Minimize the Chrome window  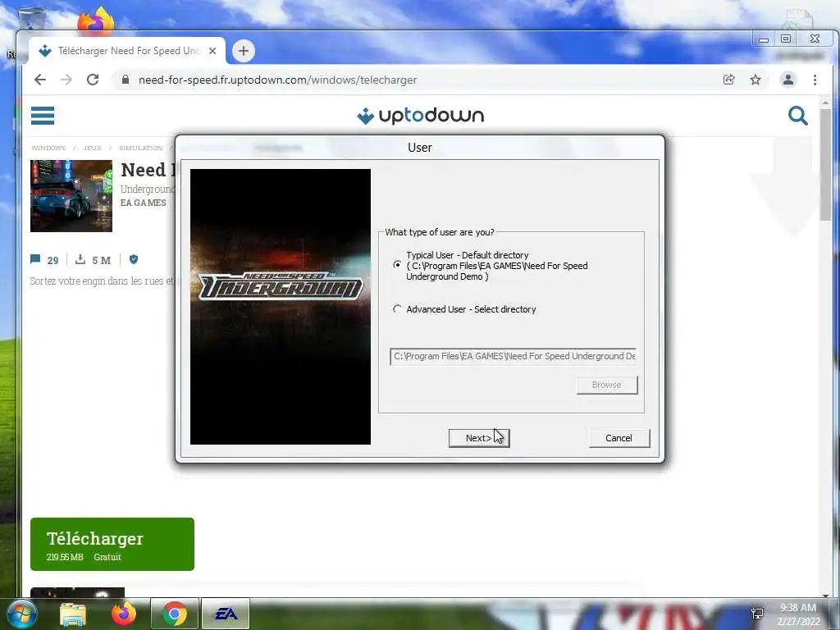[764, 39]
